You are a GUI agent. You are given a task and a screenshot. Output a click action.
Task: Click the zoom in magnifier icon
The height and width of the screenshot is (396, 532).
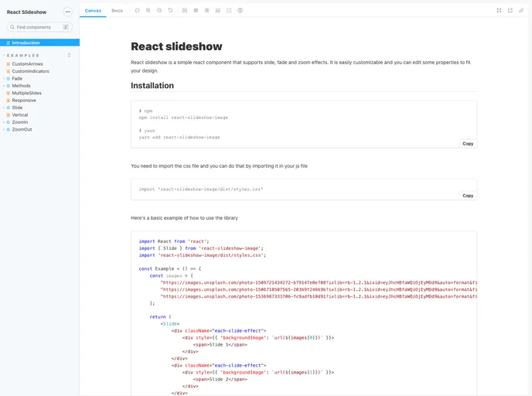(x=148, y=11)
